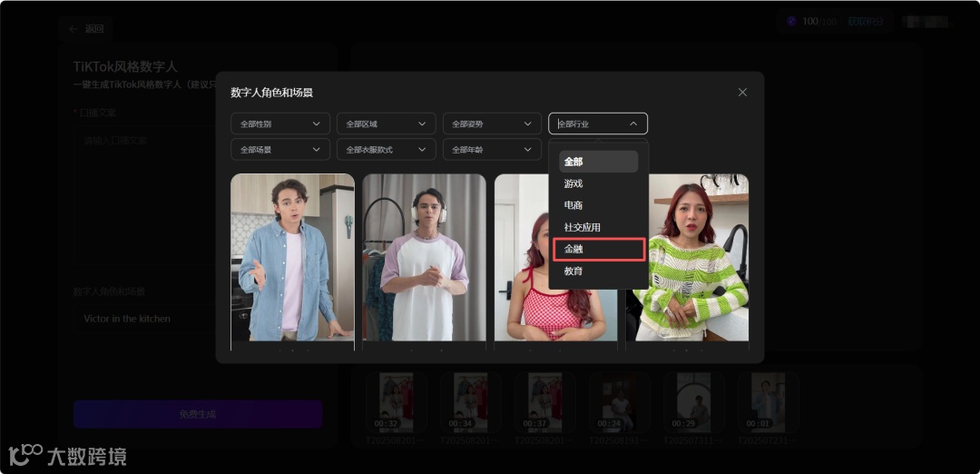
Task: Click the 免费生成 button
Action: 198,414
